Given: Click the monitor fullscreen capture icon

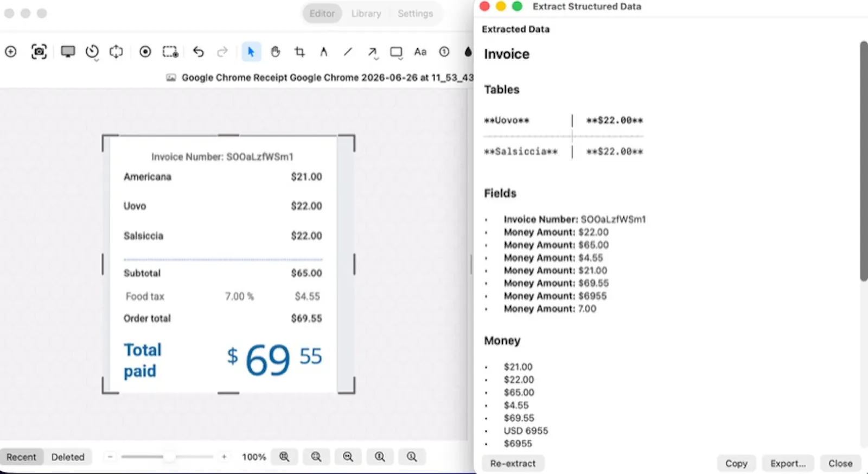Looking at the screenshot, I should coord(68,52).
